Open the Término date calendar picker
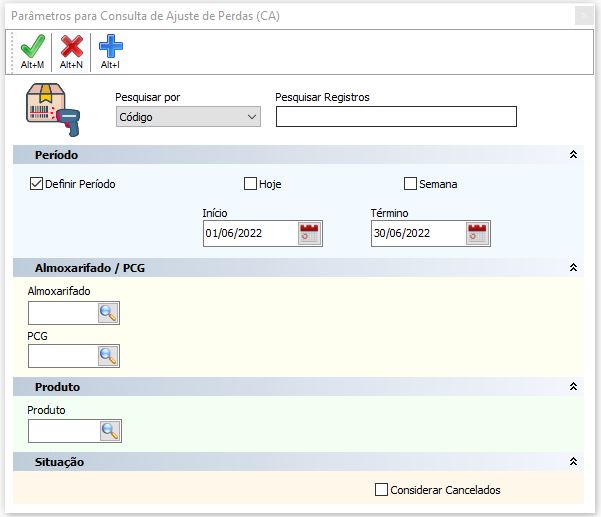The image size is (601, 517). (478, 233)
